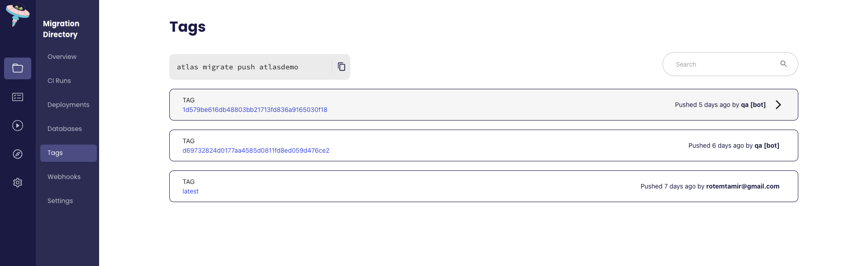The width and height of the screenshot is (868, 266).
Task: Click the play circle icon in sidebar
Action: [x=17, y=126]
